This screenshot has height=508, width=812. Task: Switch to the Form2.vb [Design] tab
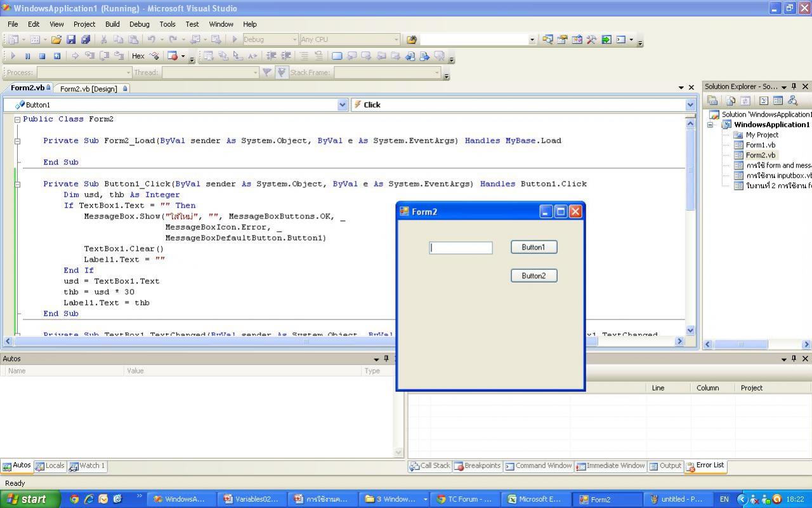[94, 89]
